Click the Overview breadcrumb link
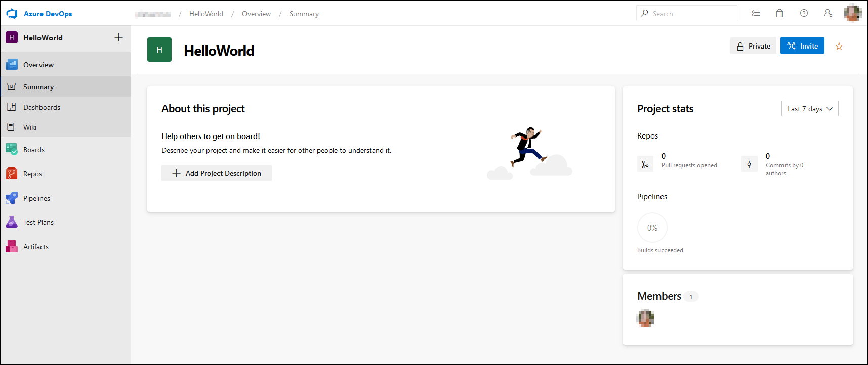 click(x=256, y=14)
